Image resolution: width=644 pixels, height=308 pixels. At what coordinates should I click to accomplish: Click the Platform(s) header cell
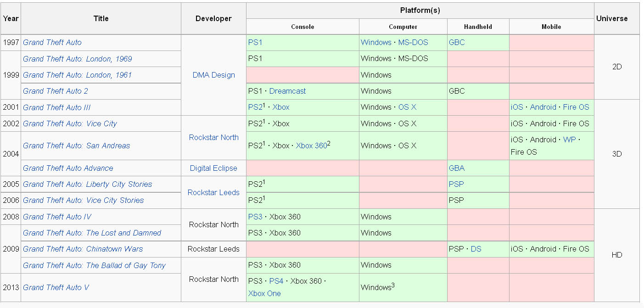[x=420, y=11]
